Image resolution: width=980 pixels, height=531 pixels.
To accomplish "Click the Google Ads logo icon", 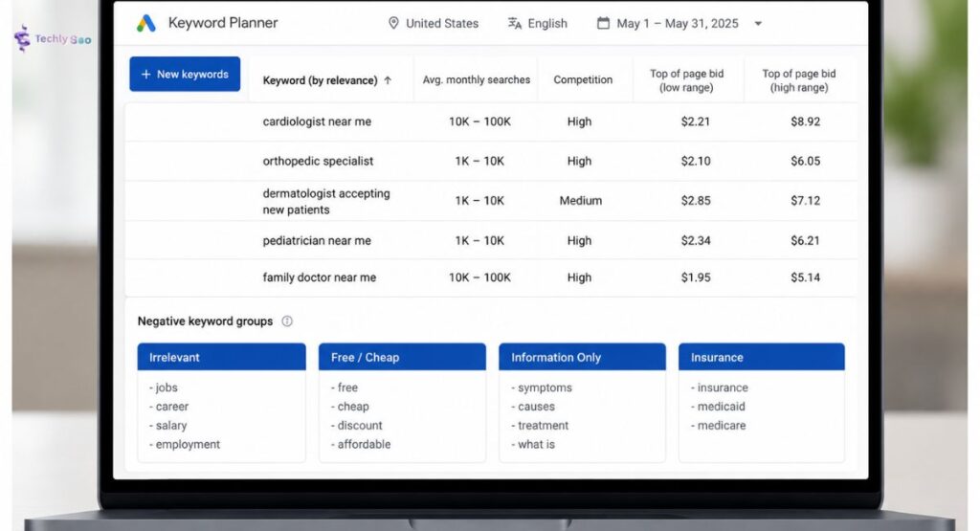I will pyautogui.click(x=145, y=23).
